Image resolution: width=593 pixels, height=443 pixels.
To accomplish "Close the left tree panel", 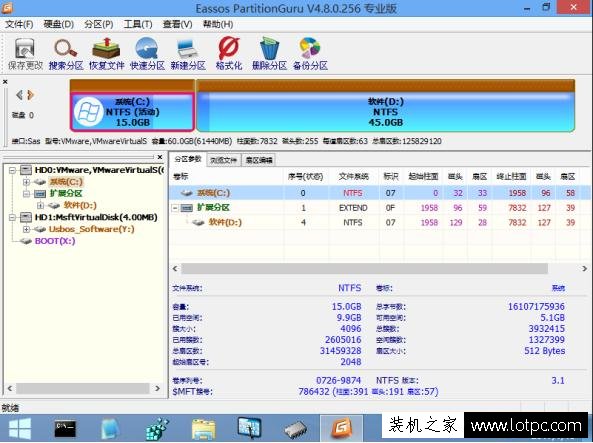I will click(160, 157).
